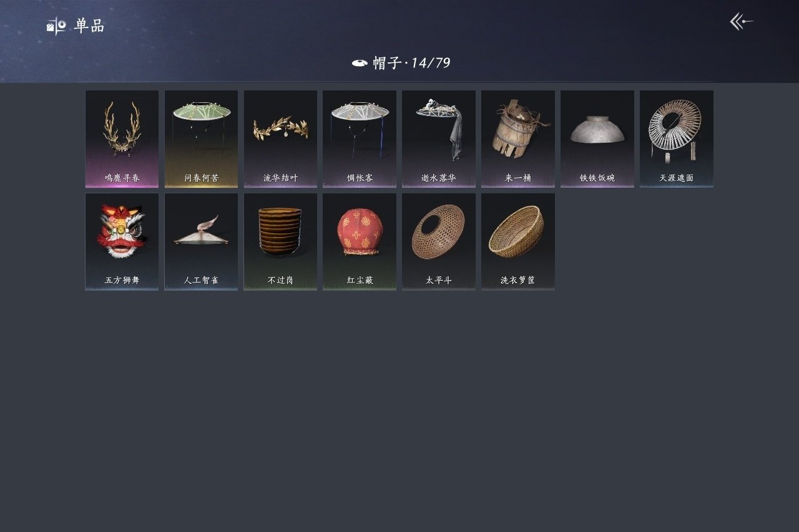
Task: Pick the 太平斗 woven basket hat
Action: (x=439, y=242)
